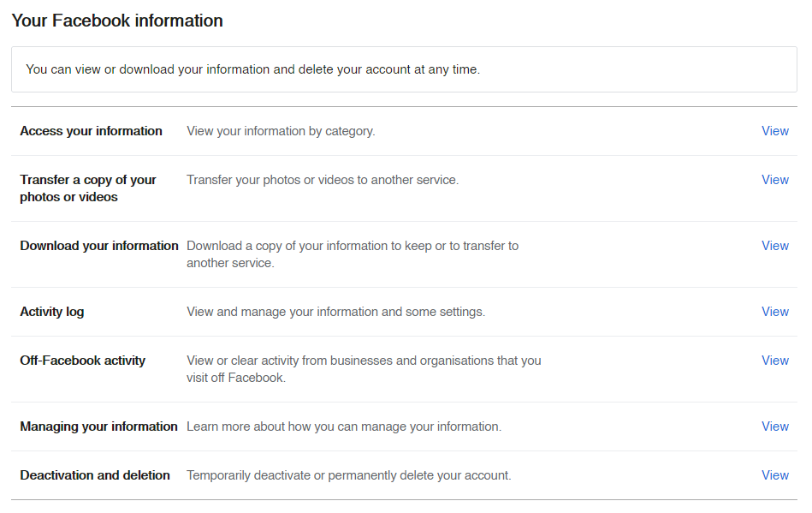Screen dimensions: 812x513
Task: Click 'View your information by category.' description
Action: 281,131
